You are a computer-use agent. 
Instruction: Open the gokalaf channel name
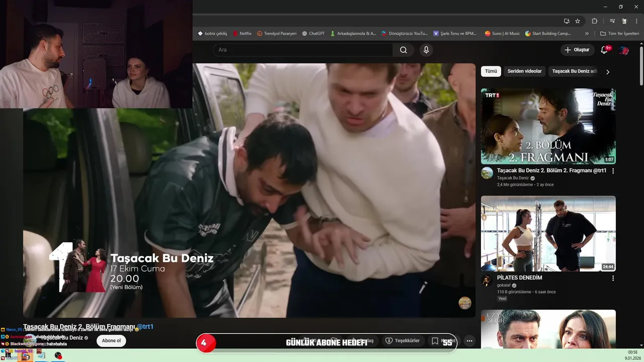click(504, 285)
